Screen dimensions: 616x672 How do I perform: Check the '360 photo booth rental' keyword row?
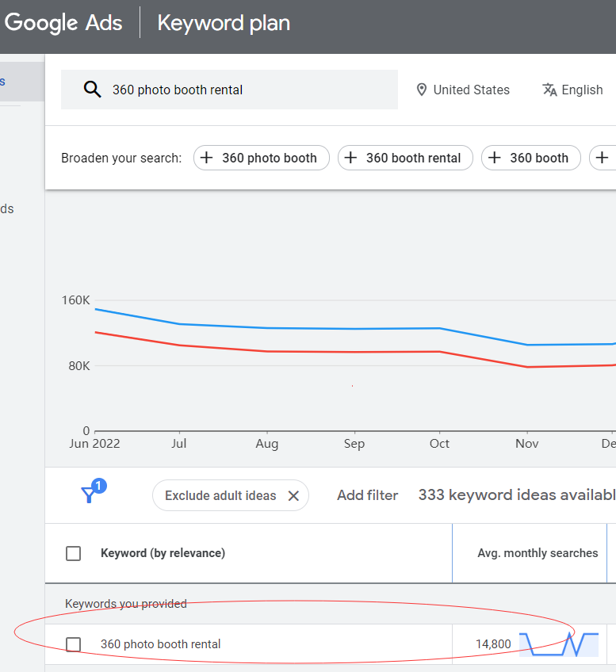click(x=73, y=644)
